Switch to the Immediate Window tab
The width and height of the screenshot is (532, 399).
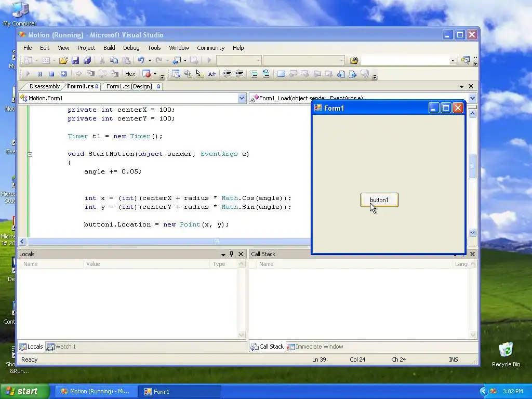coord(315,347)
